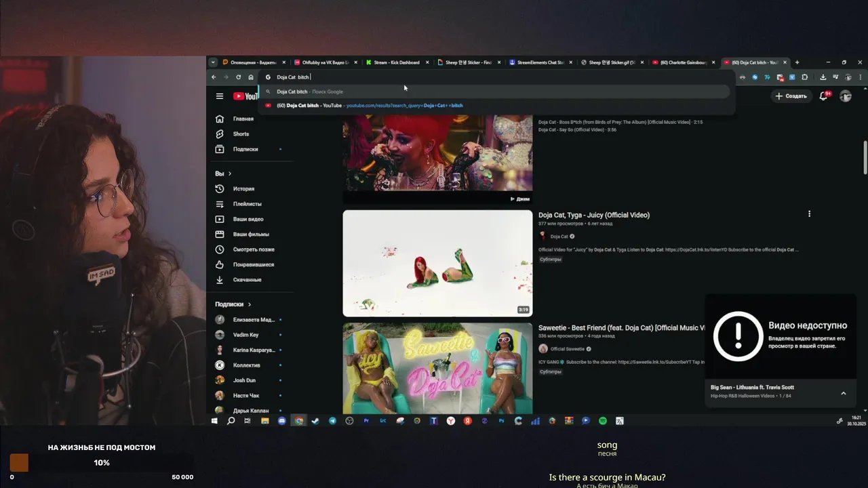The width and height of the screenshot is (868, 488).
Task: Expand the miniplayer playlist chevron
Action: tap(844, 393)
